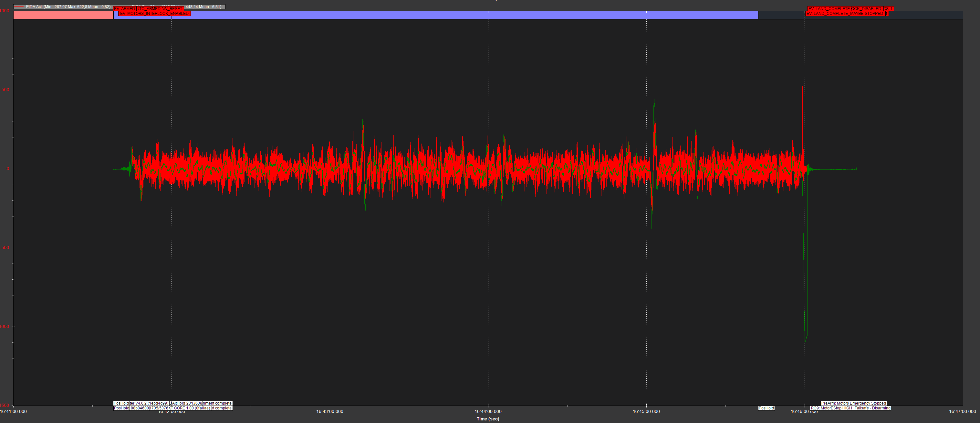Click the 500 value on y-axis

coord(5,90)
